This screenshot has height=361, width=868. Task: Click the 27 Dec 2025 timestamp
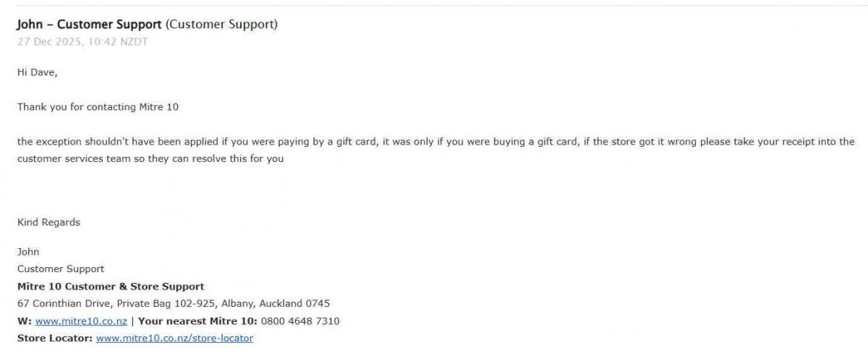click(x=82, y=42)
